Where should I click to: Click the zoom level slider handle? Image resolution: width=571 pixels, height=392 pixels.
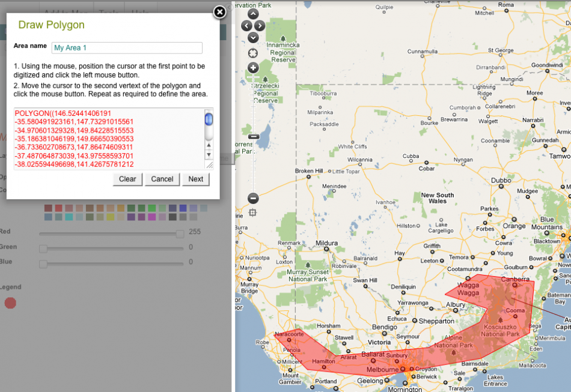pos(253,137)
